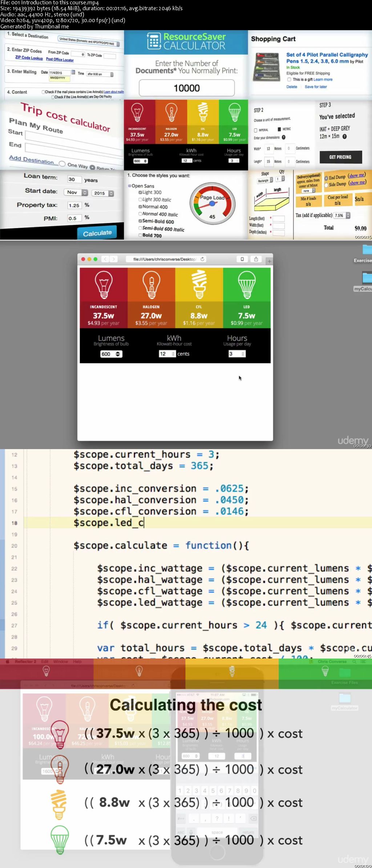Open the Window menu in the faded menu bar
Screen dimensions: 372x868
(61, 661)
